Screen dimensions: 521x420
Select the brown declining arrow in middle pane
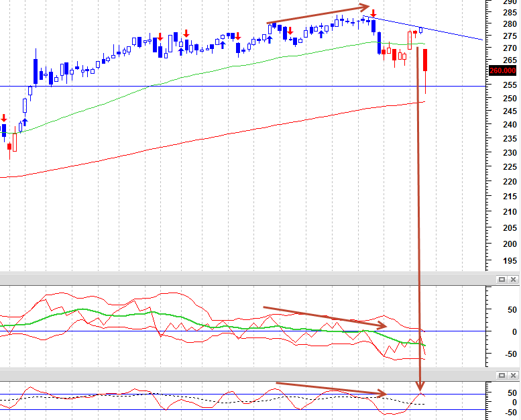(325, 317)
